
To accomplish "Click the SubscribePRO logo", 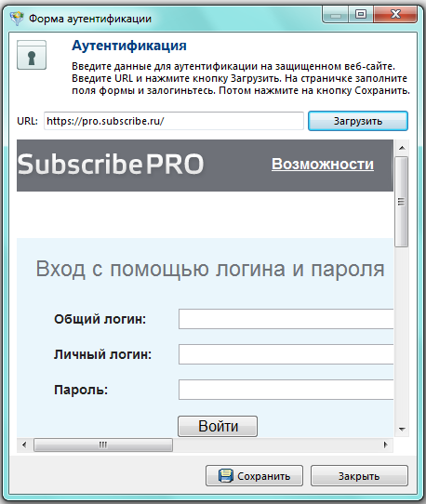I will click(111, 165).
